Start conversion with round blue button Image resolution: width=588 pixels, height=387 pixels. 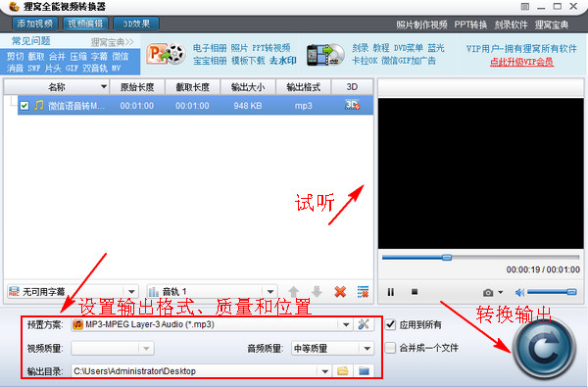coord(544,348)
